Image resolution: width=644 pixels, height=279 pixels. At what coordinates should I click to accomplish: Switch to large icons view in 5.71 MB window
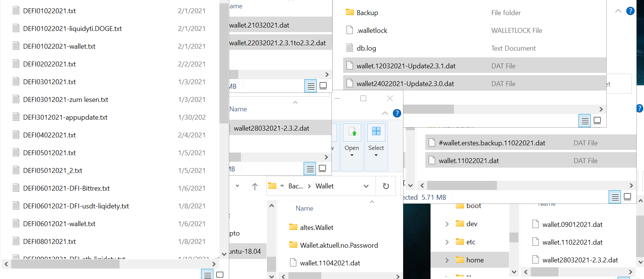(x=627, y=197)
